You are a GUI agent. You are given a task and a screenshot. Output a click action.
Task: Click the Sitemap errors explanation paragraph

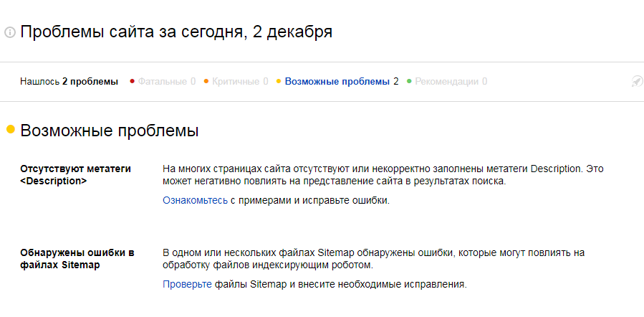[373, 259]
